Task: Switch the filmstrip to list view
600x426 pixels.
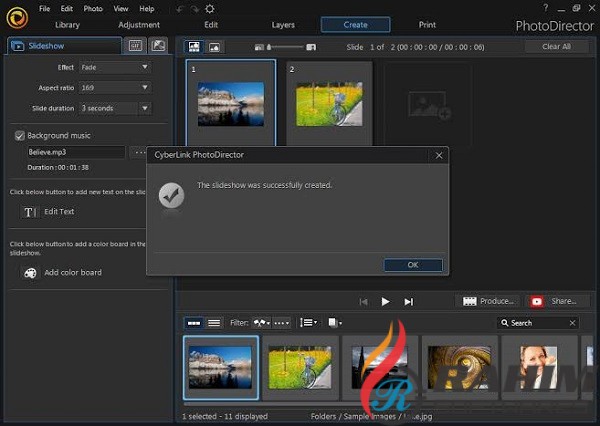Action: (214, 323)
